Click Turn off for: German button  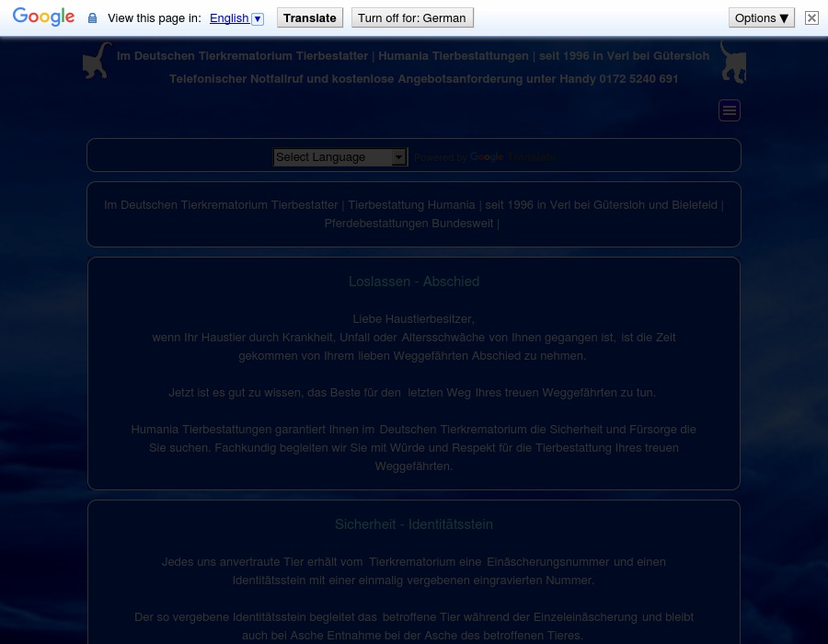pyautogui.click(x=412, y=18)
